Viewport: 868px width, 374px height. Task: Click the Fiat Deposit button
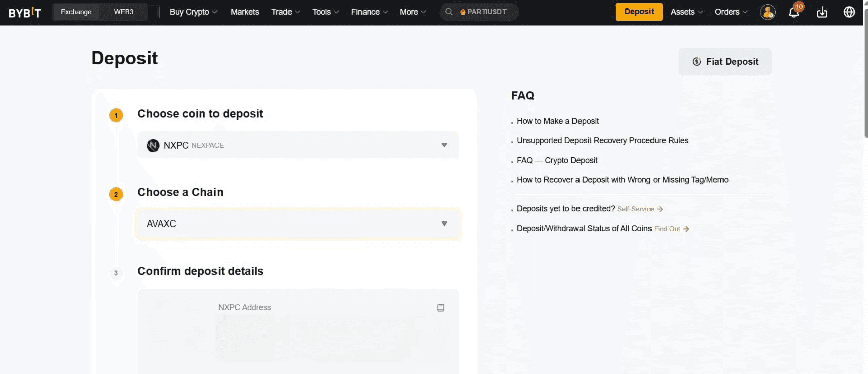[x=725, y=62]
